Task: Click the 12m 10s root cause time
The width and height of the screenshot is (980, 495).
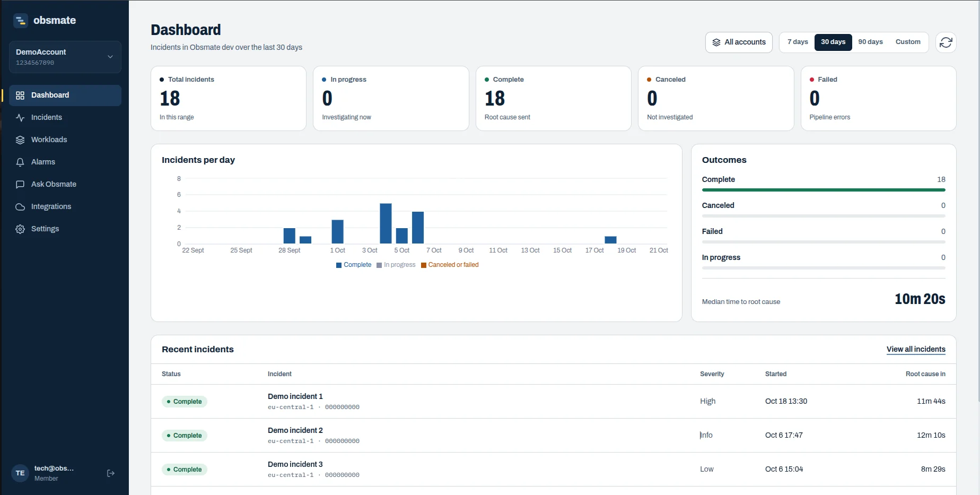Action: 931,435
